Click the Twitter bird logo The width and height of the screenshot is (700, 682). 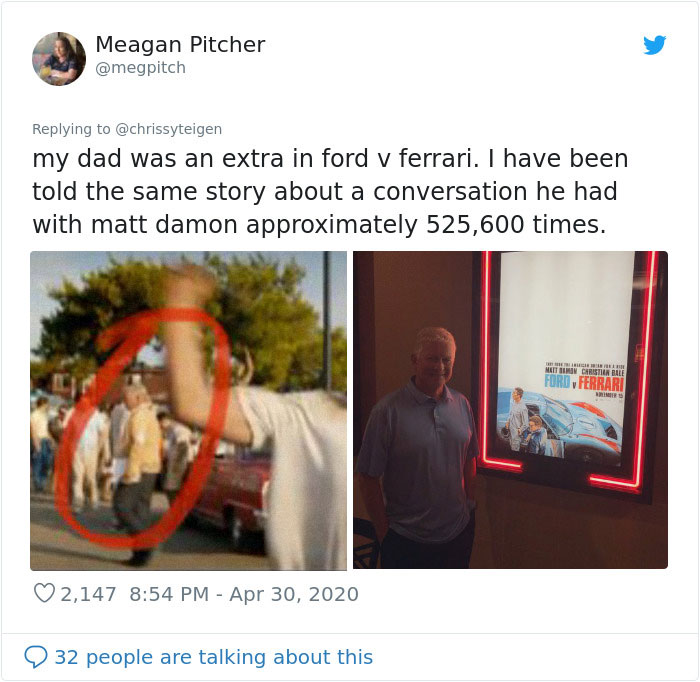[x=654, y=45]
